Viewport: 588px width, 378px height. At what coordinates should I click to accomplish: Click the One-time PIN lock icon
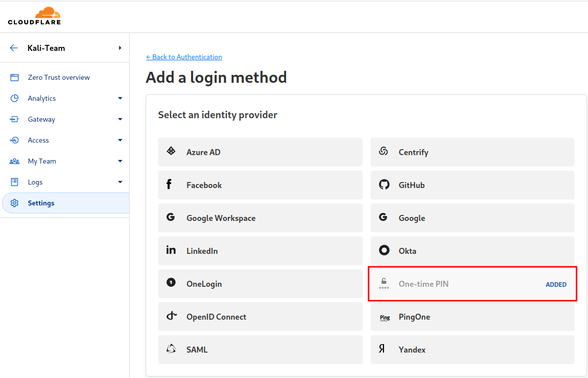(384, 283)
